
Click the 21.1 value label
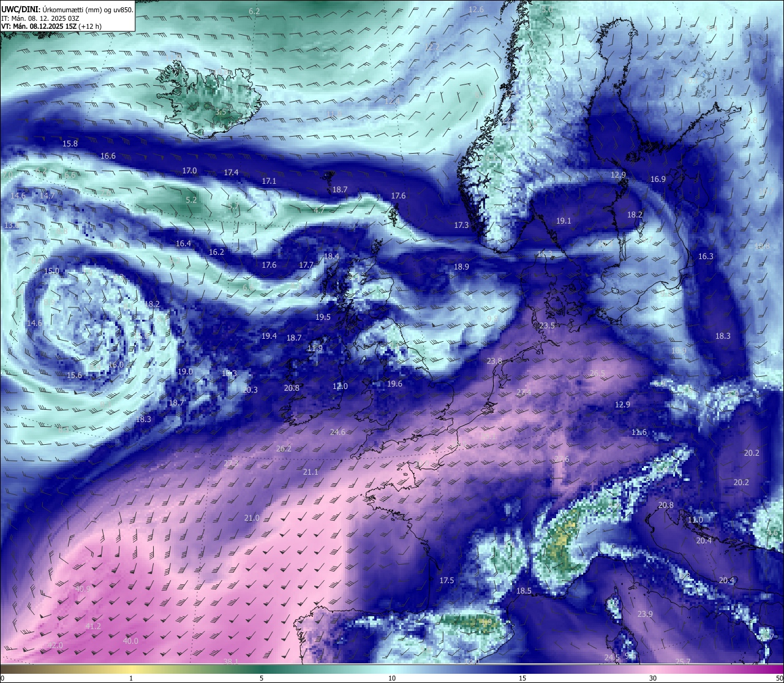[x=311, y=472]
